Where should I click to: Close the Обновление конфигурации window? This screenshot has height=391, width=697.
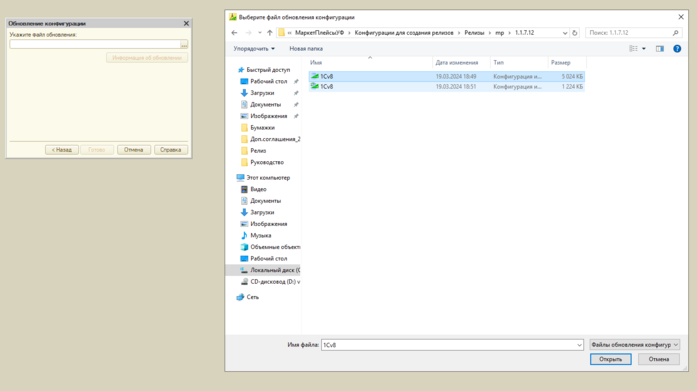[x=186, y=23]
